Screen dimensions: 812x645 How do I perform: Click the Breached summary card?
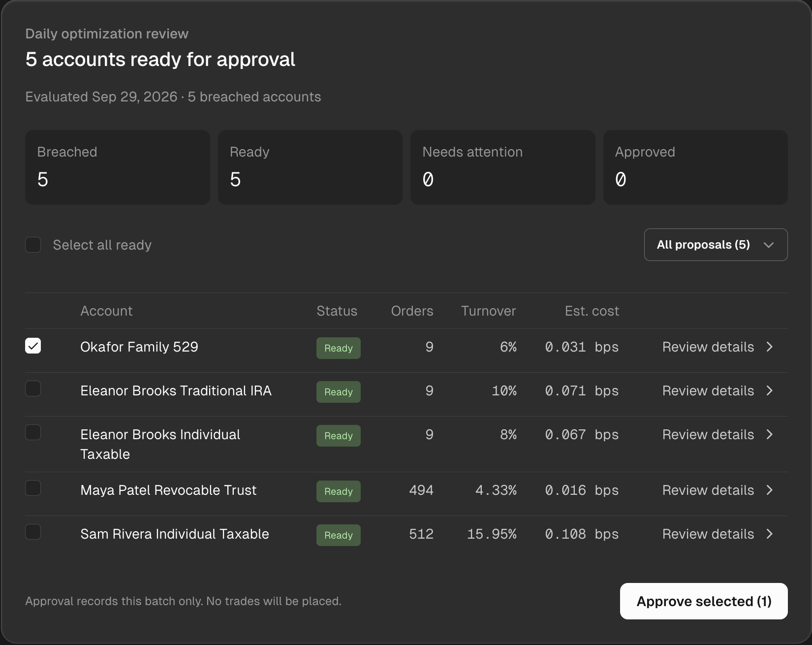point(118,167)
